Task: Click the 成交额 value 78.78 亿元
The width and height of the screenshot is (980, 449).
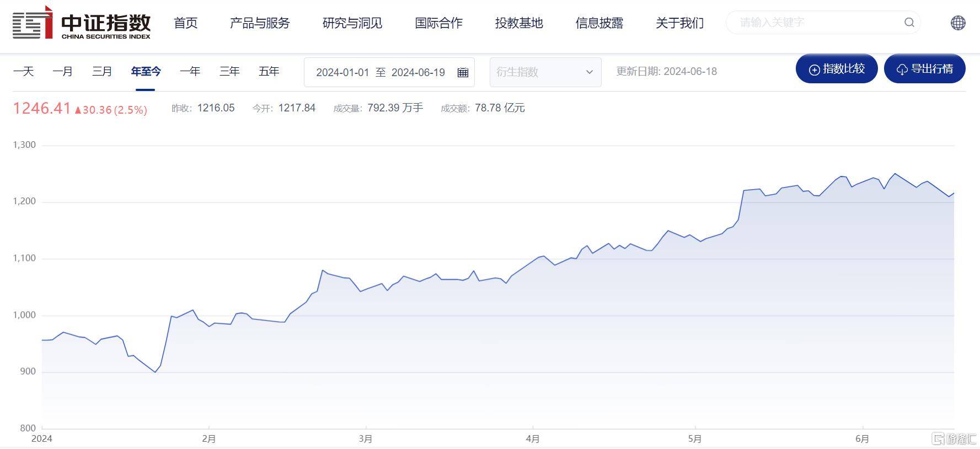Action: [500, 108]
